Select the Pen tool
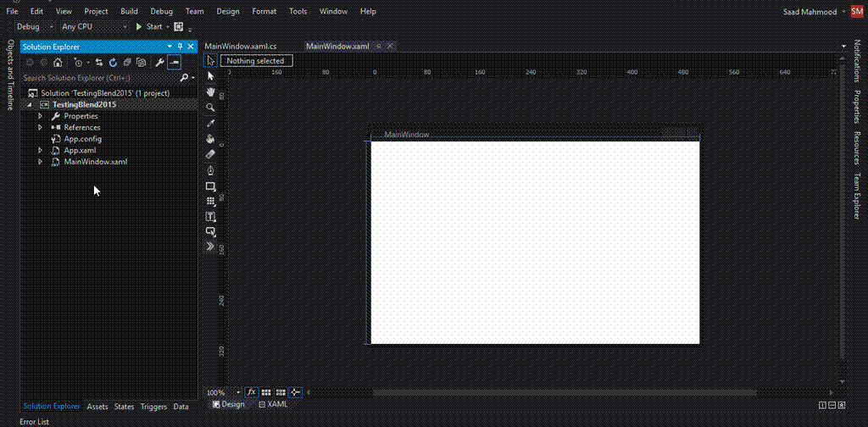Image resolution: width=868 pixels, height=427 pixels. (210, 170)
